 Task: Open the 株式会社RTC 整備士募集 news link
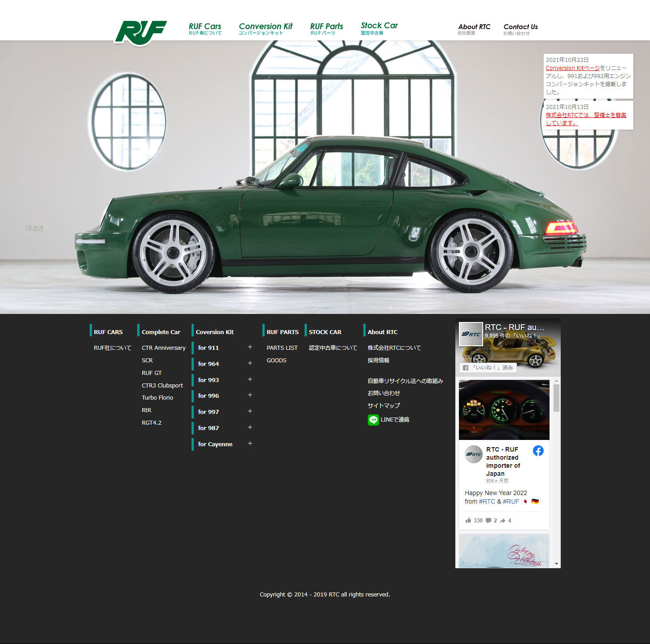pyautogui.click(x=586, y=119)
